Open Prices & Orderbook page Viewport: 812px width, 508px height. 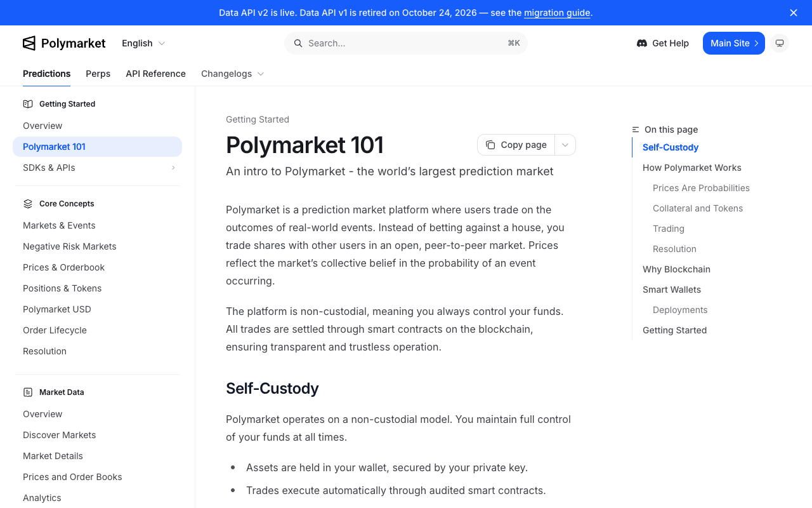click(97, 267)
